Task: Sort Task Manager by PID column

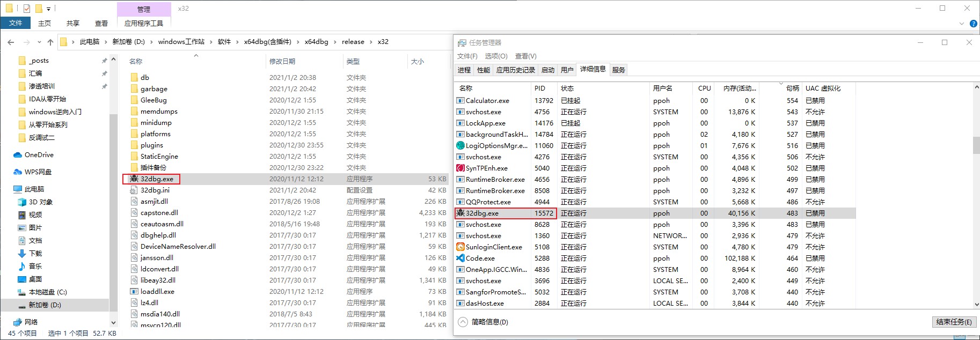Action: 544,88
